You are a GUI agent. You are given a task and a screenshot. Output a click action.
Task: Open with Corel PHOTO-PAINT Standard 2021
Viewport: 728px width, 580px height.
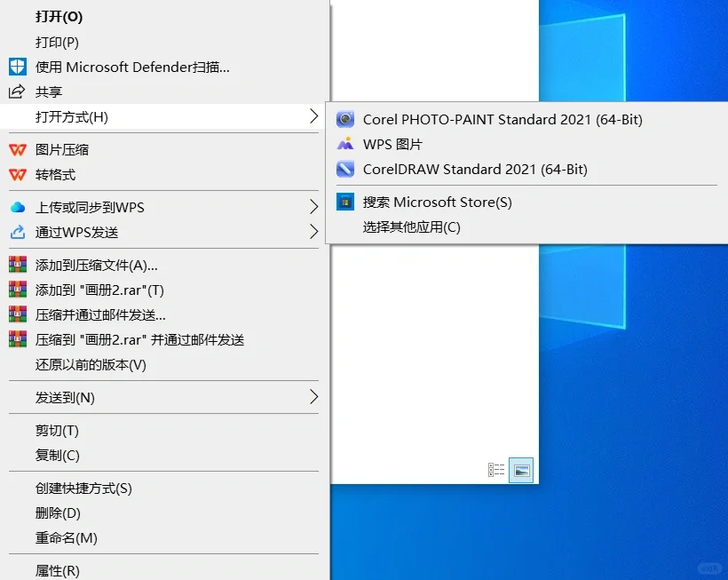click(x=527, y=119)
